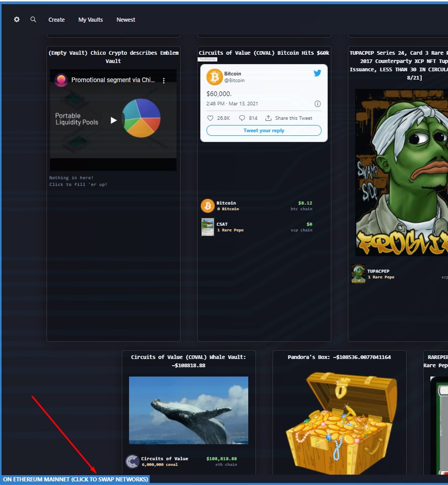Click the tweet reply bubble icon
Image resolution: width=448 pixels, height=485 pixels.
[242, 118]
